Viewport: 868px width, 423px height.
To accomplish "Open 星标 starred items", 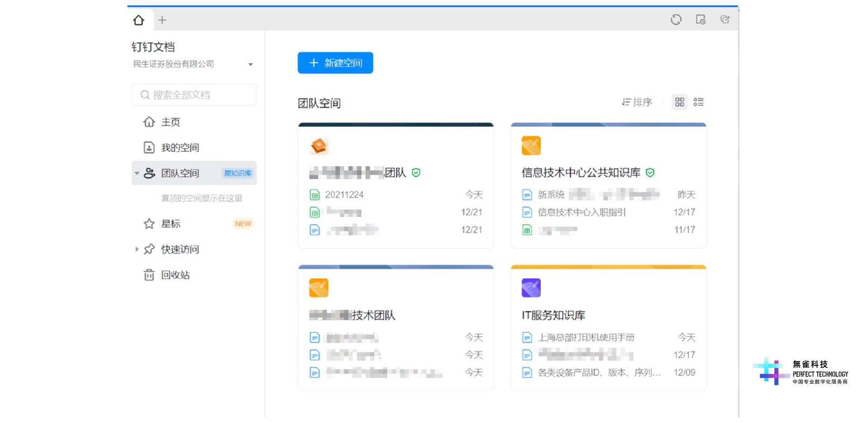I will [x=170, y=224].
